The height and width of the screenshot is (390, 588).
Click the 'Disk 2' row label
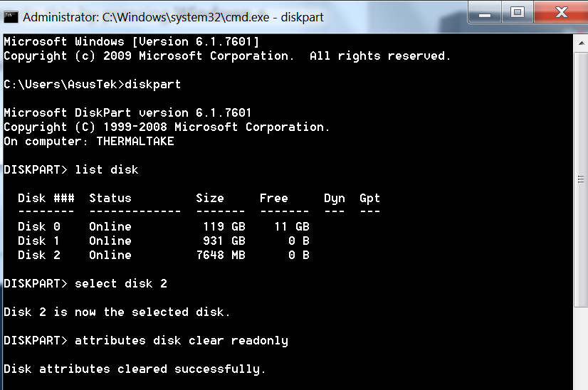(39, 255)
